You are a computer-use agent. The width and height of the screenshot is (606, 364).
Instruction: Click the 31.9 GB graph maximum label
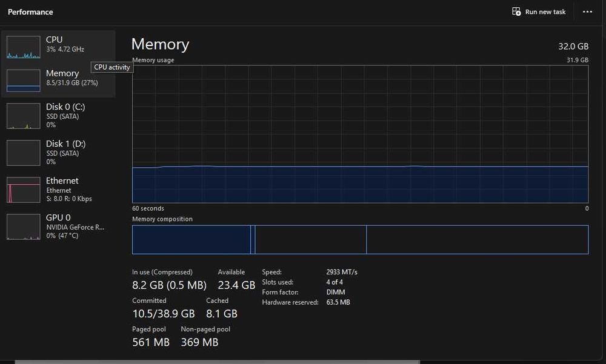point(578,60)
